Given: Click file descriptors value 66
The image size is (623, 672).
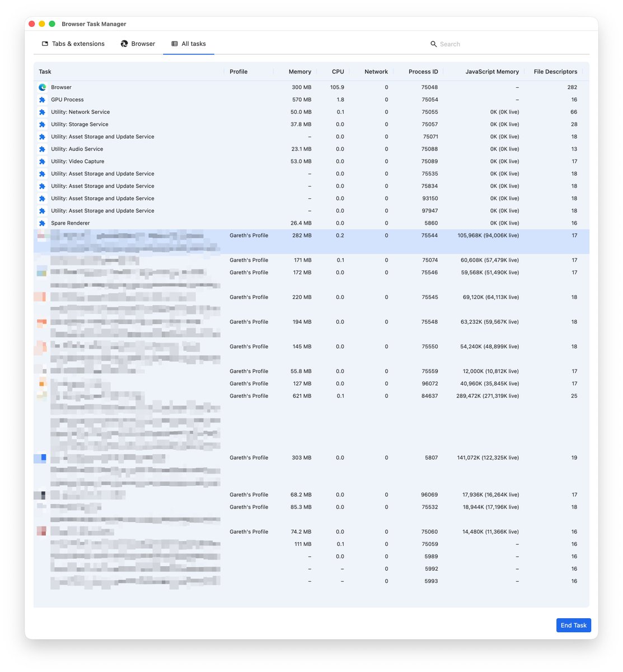Looking at the screenshot, I should (574, 112).
